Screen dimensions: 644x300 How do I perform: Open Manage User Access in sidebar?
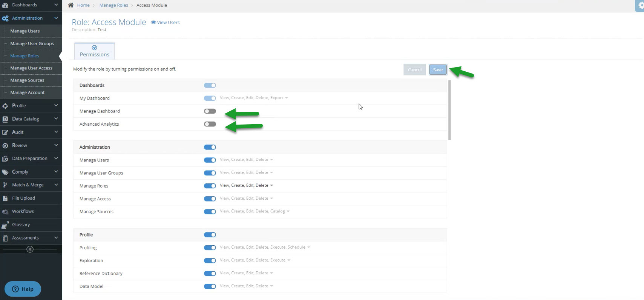click(x=31, y=68)
